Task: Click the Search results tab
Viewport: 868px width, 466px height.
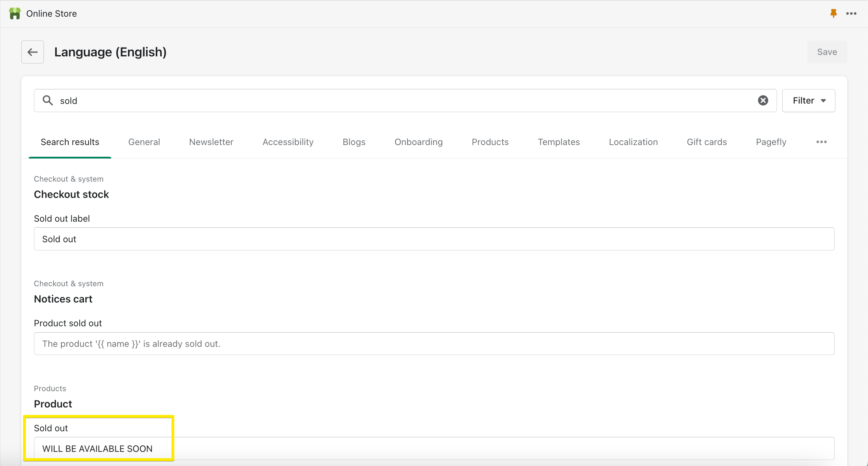Action: coord(70,142)
